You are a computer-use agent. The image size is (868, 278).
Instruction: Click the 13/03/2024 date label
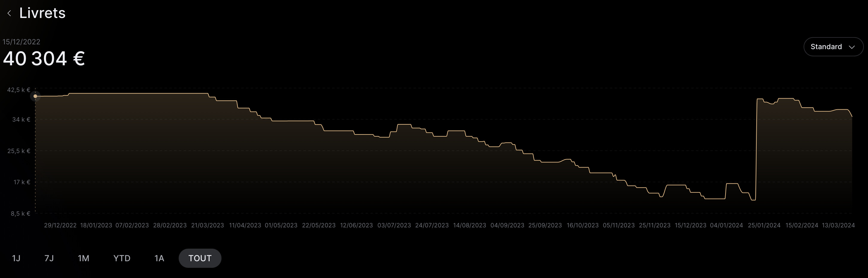(838, 225)
